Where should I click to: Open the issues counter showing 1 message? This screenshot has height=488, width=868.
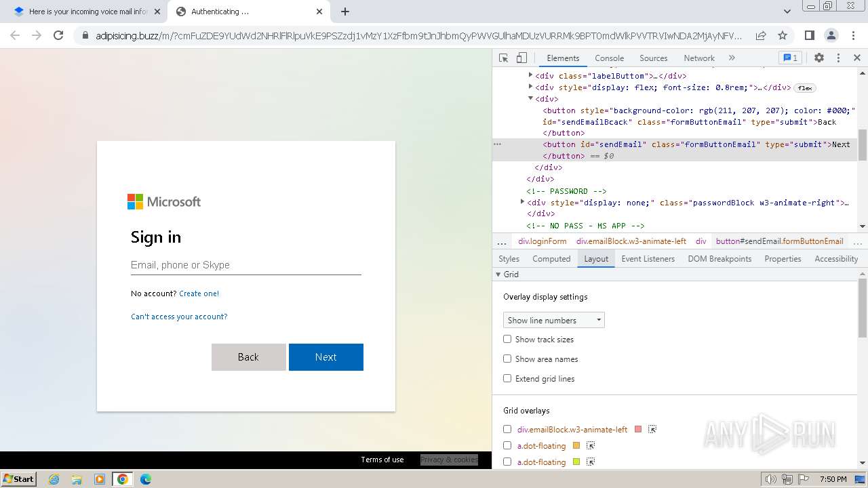[790, 58]
